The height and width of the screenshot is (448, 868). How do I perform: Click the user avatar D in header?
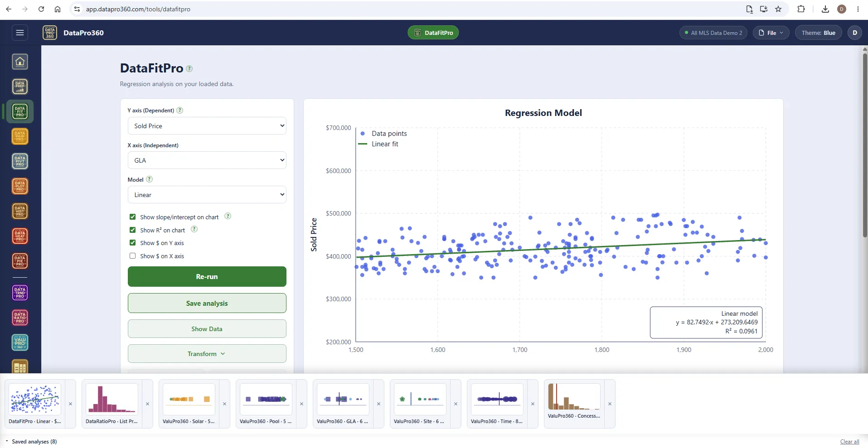point(855,33)
